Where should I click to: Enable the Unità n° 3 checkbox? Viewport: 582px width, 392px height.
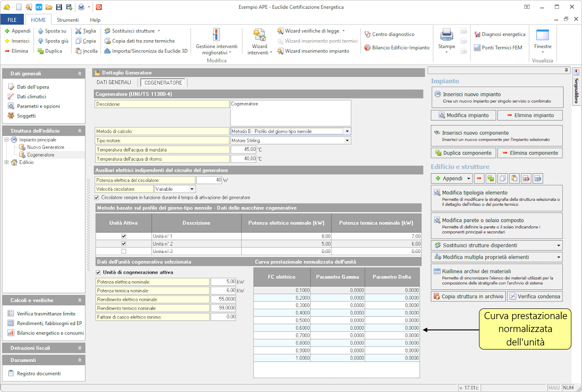coord(123,251)
